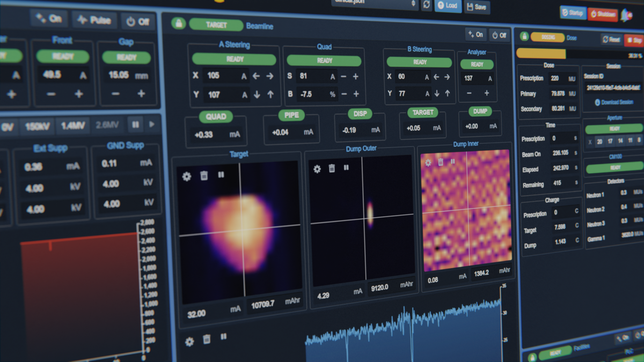The width and height of the screenshot is (644, 362).
Task: Pause the Dump Inner view
Action: [453, 161]
